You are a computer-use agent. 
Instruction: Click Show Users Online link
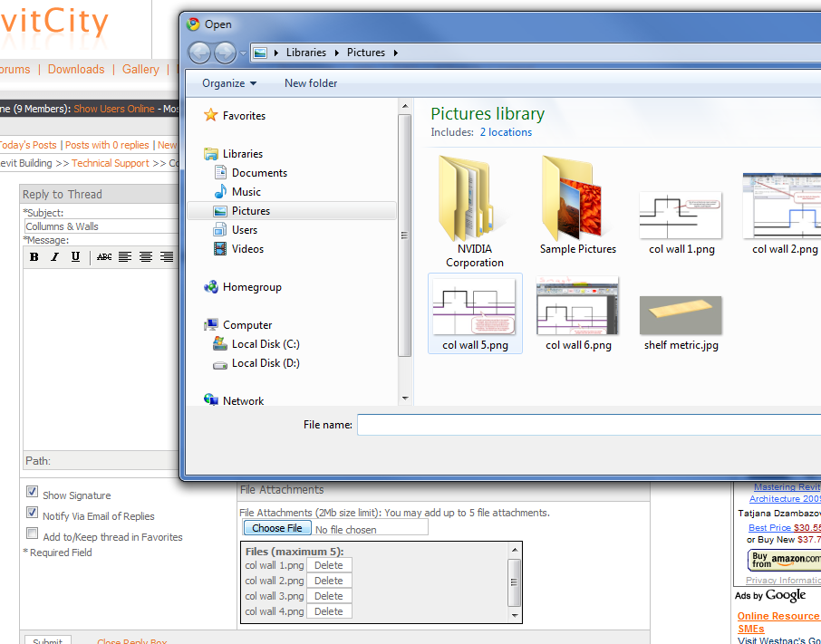click(x=114, y=109)
